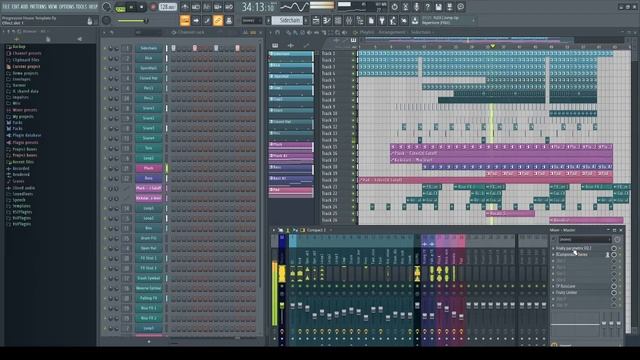Screen dimensions: 640x360
Task: Toggle the Track 1 mute switch
Action: [353, 53]
